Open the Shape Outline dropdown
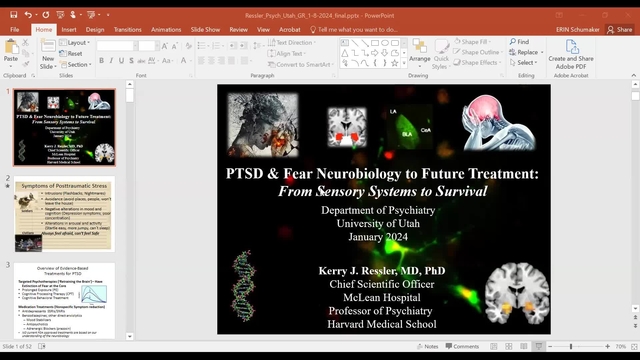Screen dimensions: 640x360 (x=478, y=52)
